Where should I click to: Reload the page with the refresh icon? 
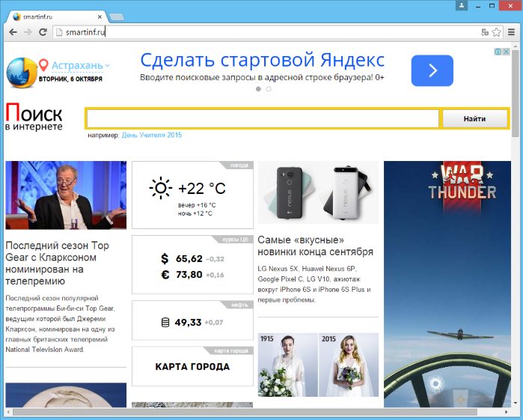(43, 32)
